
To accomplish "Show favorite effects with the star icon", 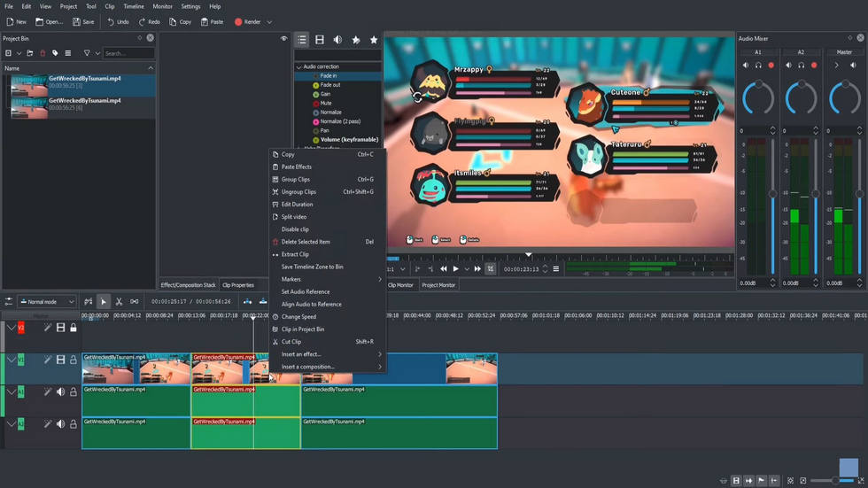I will click(x=374, y=40).
